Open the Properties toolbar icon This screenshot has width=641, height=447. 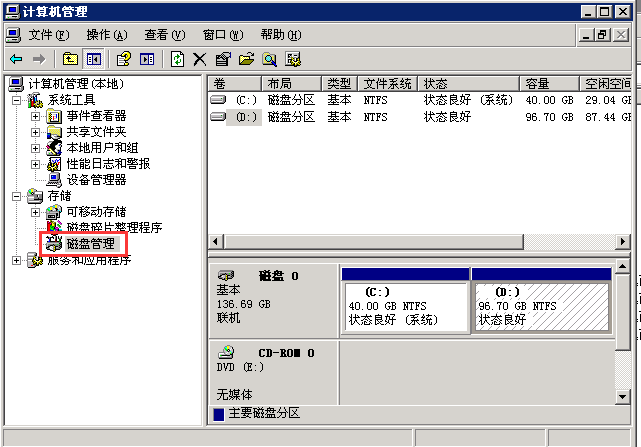(x=223, y=59)
